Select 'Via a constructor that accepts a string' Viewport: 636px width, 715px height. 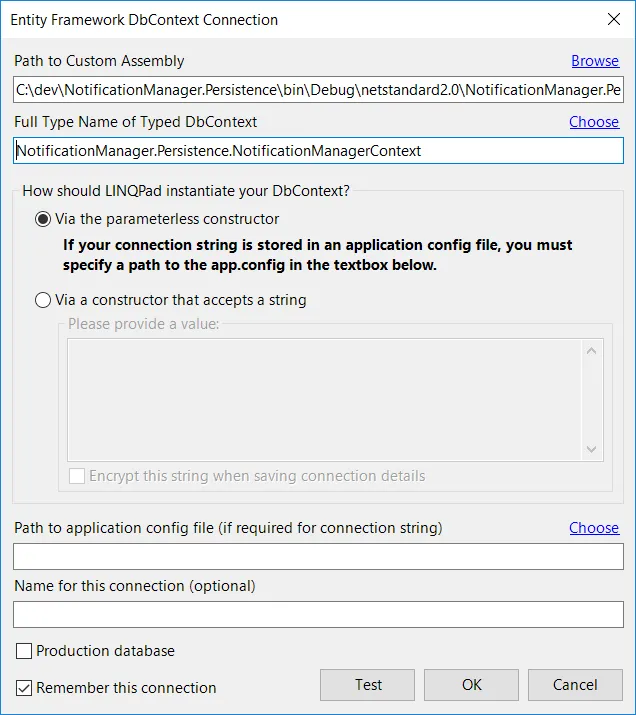click(x=43, y=300)
